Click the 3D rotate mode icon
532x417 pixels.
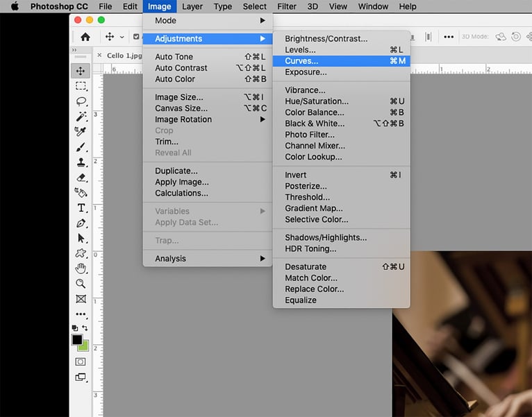tap(501, 37)
